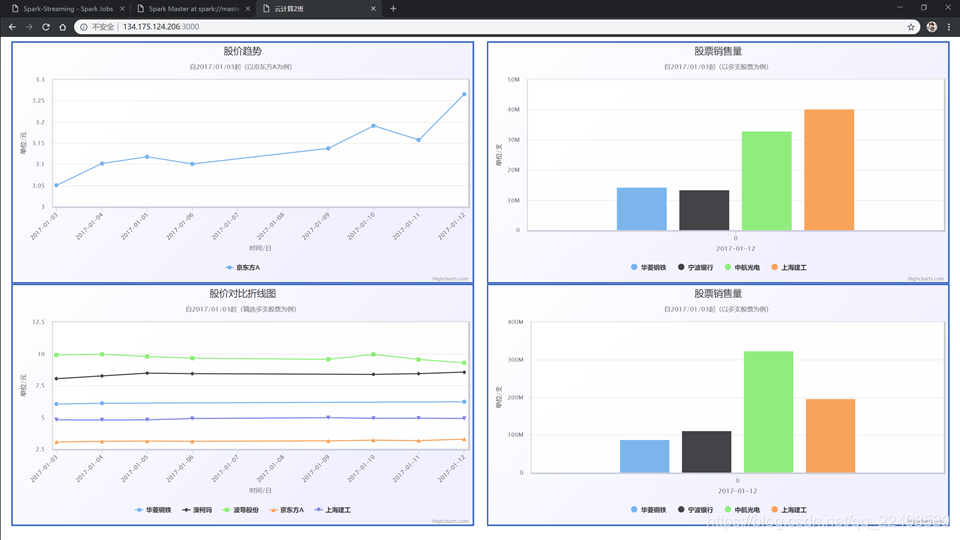Go back using the browser back arrow

(12, 27)
